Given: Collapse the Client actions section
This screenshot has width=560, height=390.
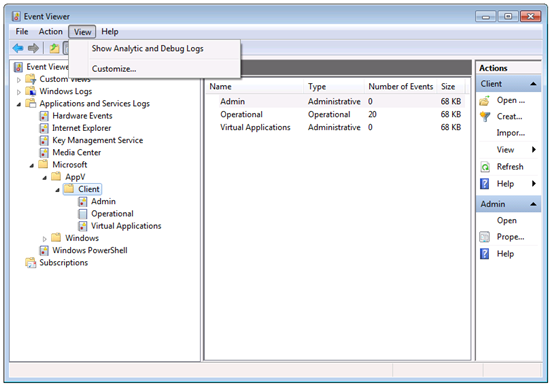Looking at the screenshot, I should point(533,84).
